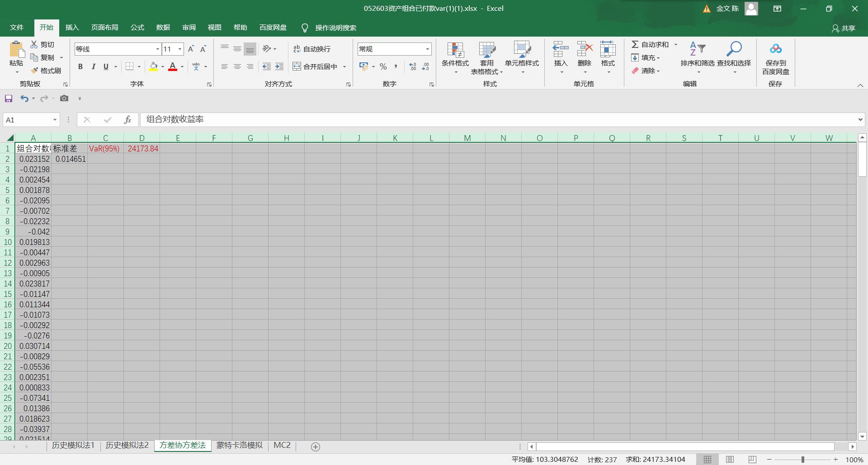Toggle middle vertical alignment

237,49
